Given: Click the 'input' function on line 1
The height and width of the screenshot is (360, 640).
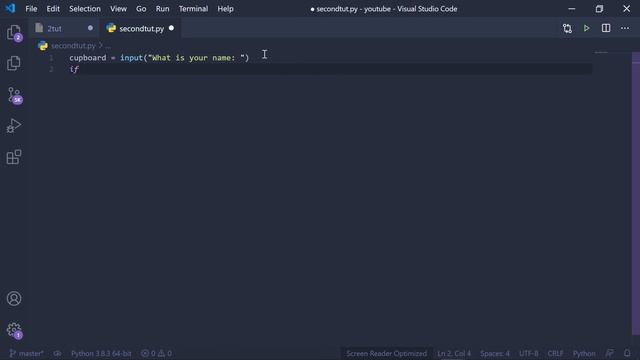Looking at the screenshot, I should coord(131,58).
